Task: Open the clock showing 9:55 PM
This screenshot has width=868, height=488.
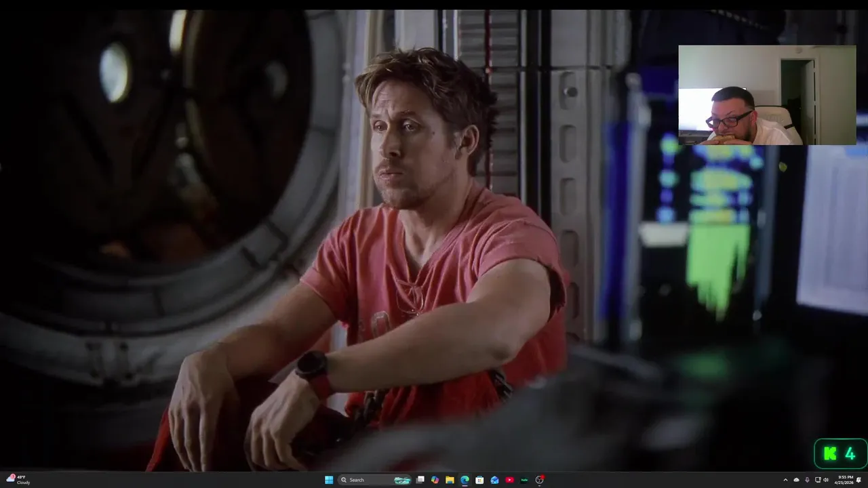Action: tap(845, 480)
